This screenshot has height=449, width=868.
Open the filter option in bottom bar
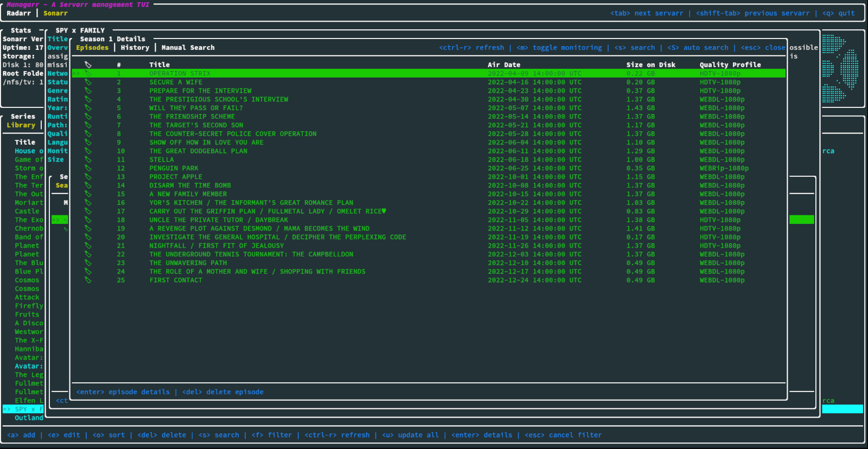[x=272, y=435]
